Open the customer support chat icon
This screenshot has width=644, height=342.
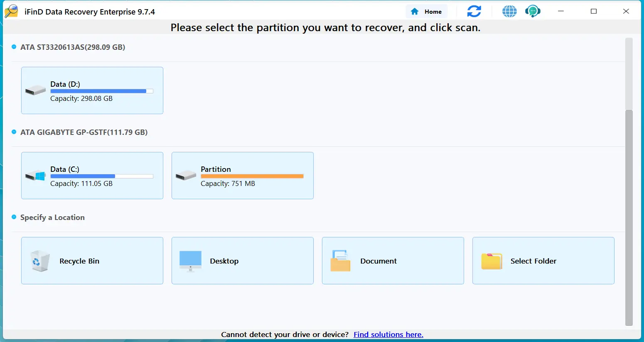(533, 12)
